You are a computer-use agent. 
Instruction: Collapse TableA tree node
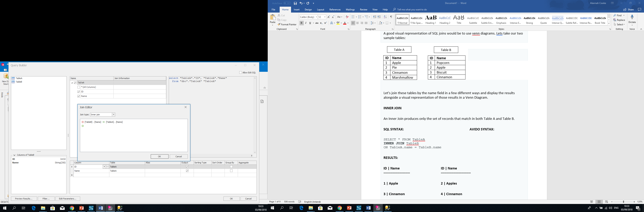point(72,83)
